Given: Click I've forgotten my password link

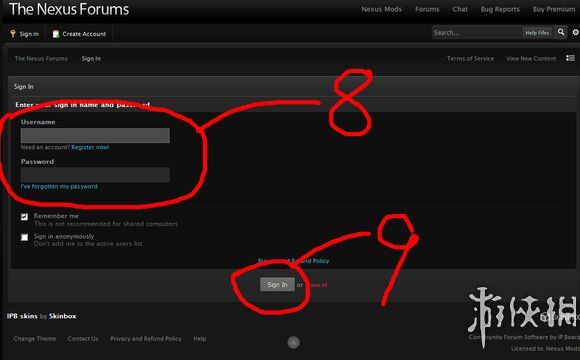Looking at the screenshot, I should [x=59, y=186].
